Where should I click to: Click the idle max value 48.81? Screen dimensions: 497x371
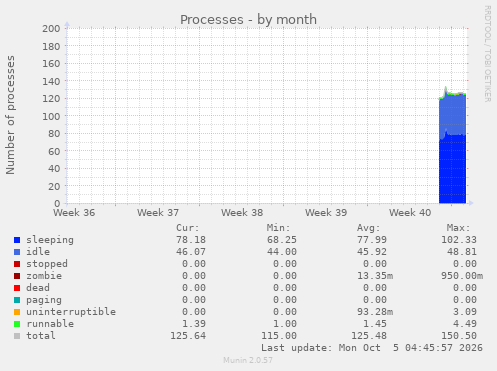click(x=462, y=252)
